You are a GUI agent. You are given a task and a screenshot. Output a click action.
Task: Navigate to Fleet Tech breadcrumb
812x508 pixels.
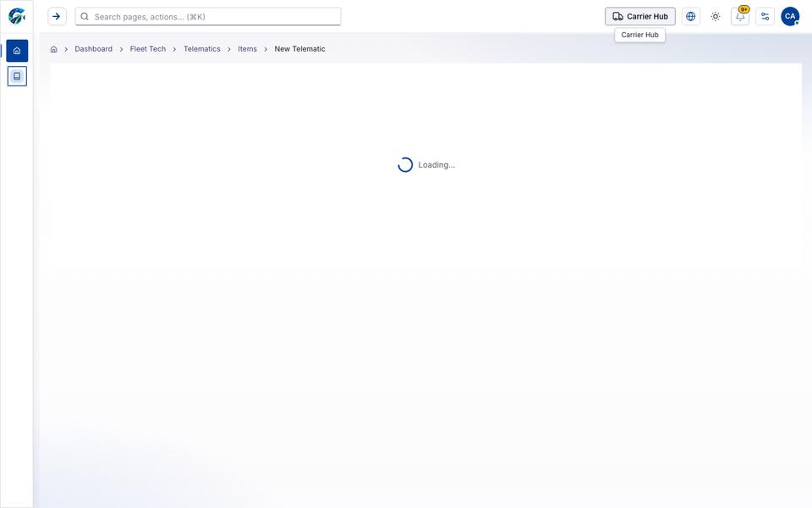click(147, 49)
